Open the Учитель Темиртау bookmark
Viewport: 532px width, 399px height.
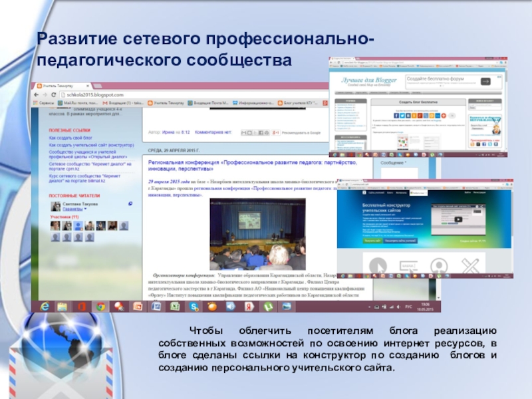pos(166,103)
